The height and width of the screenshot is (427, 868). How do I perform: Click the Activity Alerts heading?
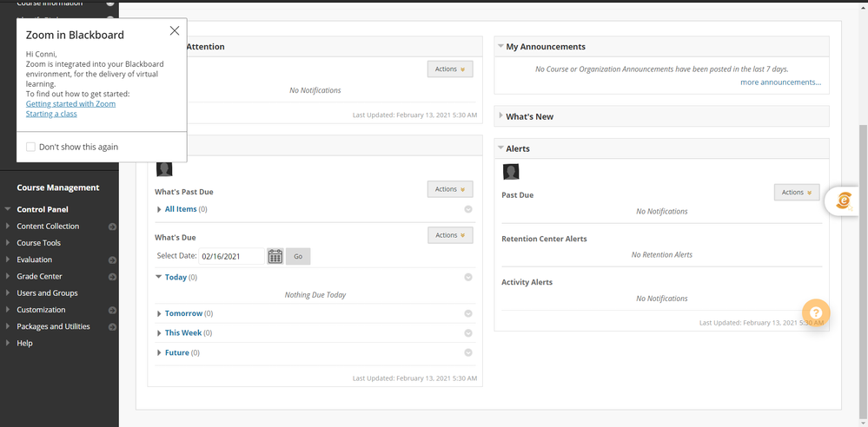pos(527,282)
